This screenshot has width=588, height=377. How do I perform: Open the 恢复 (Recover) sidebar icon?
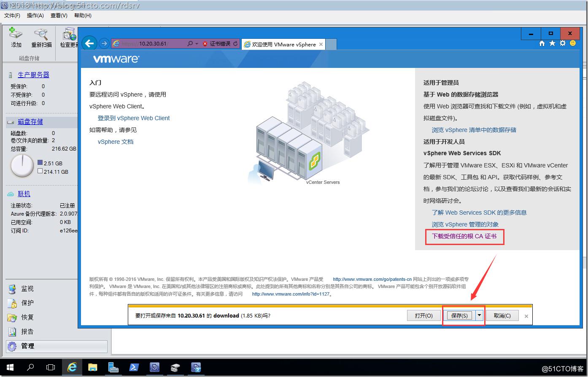coord(12,317)
